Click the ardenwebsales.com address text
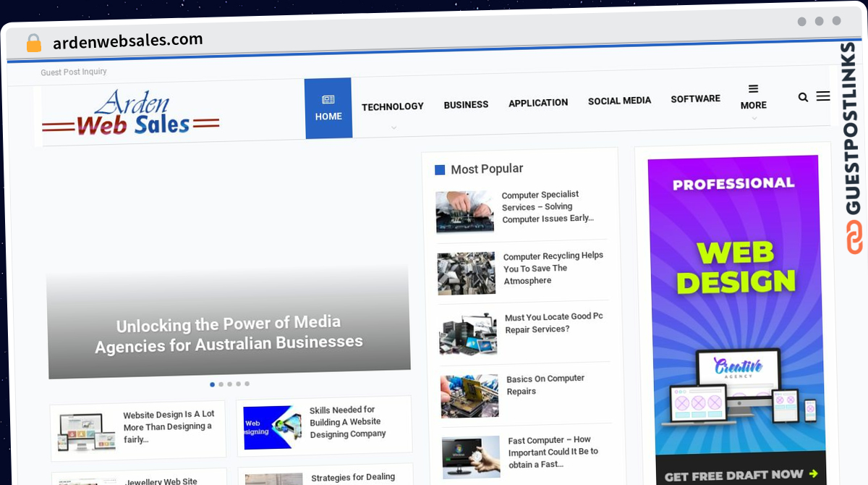Image resolution: width=868 pixels, height=485 pixels. click(127, 41)
